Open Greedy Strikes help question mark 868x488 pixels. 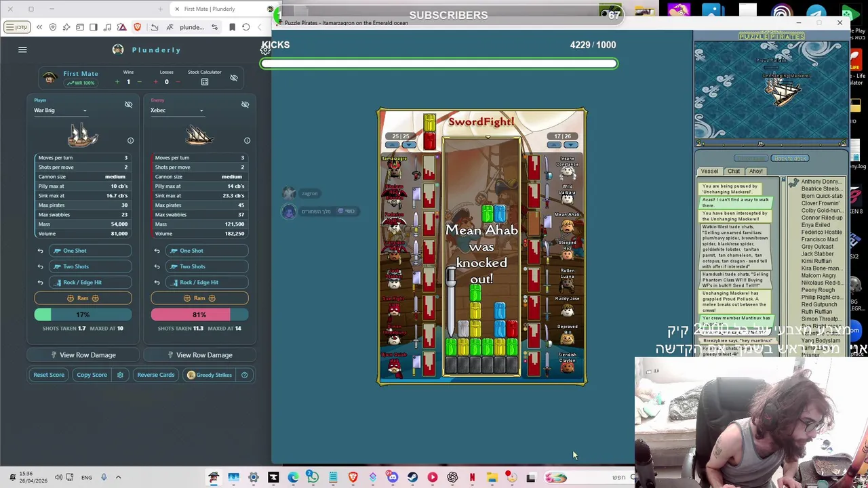[244, 375]
